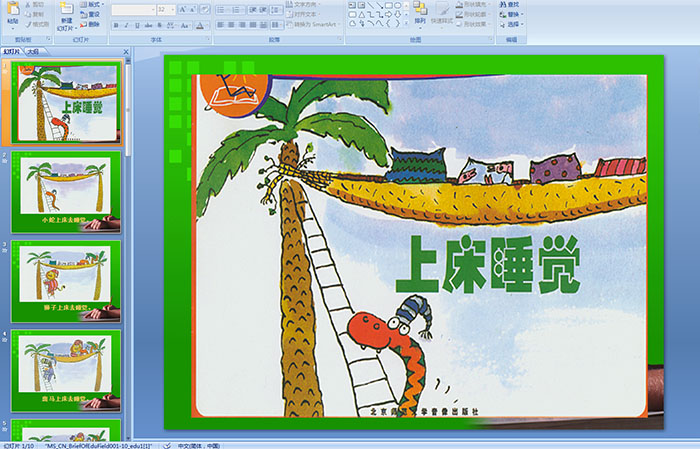Click the Font Color (A) icon

point(200,25)
